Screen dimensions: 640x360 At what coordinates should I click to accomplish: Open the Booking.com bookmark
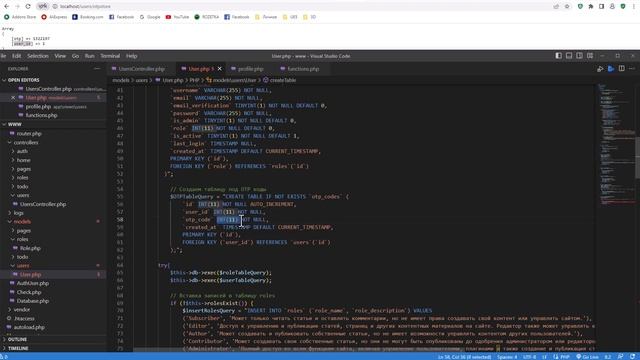click(x=88, y=17)
